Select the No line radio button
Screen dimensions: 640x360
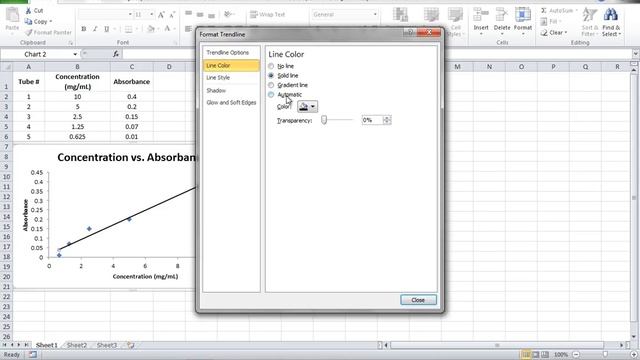(271, 66)
